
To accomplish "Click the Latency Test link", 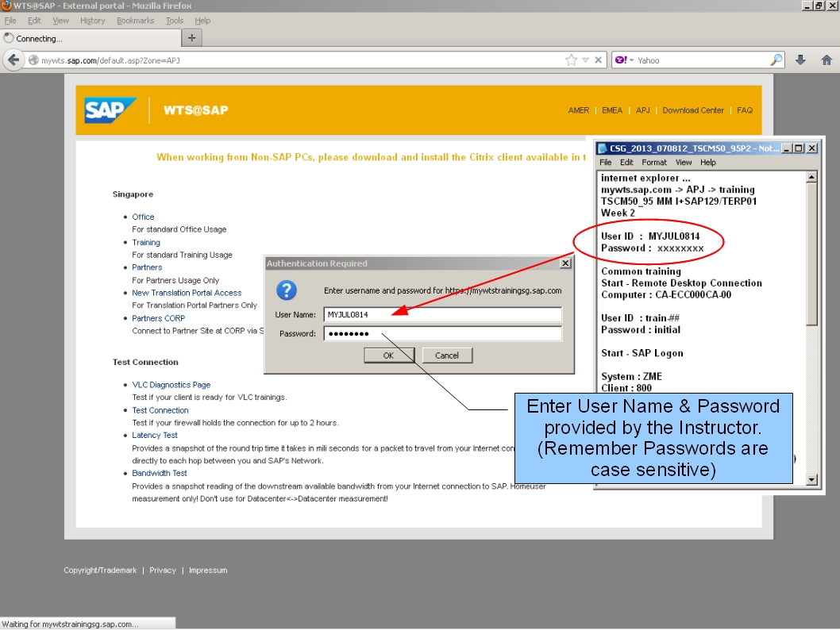I will [x=155, y=435].
